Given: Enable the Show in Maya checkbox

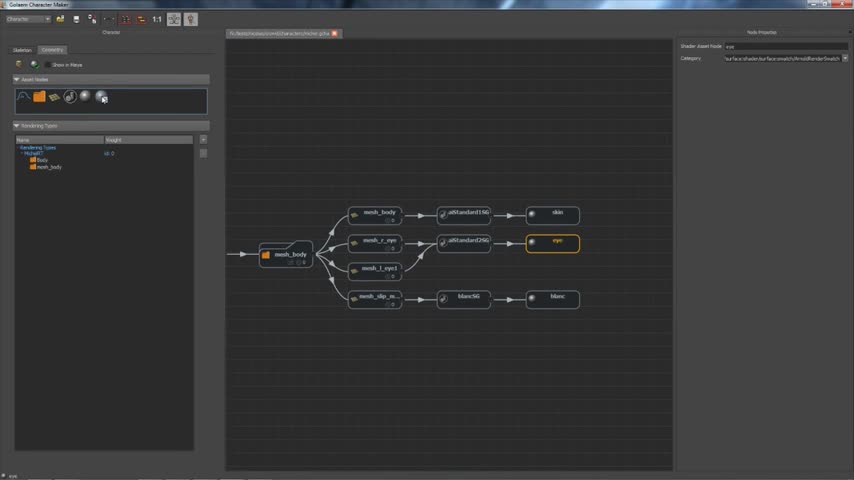Looking at the screenshot, I should [48, 65].
